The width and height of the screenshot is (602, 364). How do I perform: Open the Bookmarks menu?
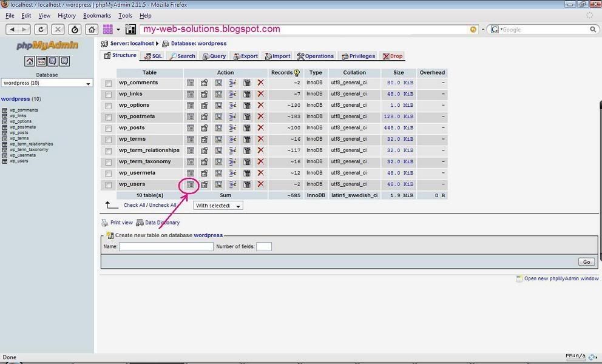(x=97, y=16)
